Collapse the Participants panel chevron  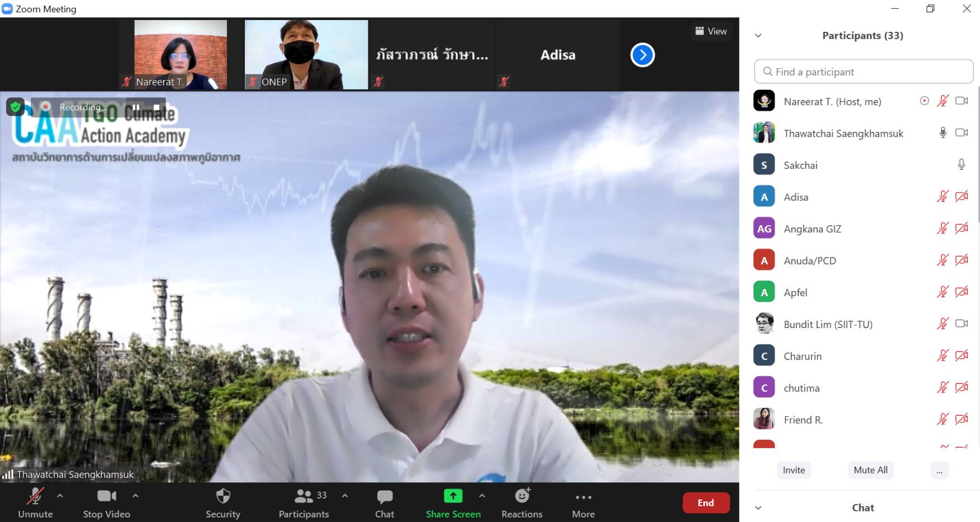coord(758,36)
